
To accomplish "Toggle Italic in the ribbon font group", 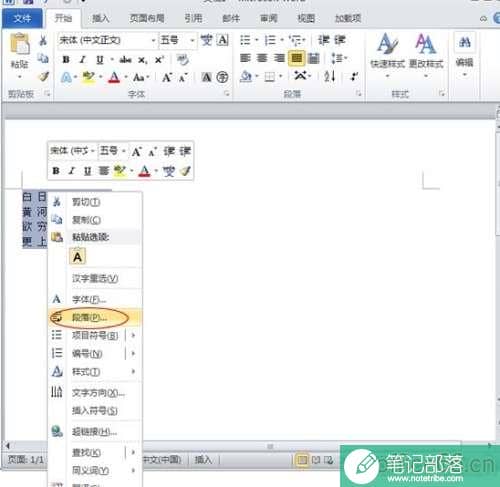I will coord(82,60).
